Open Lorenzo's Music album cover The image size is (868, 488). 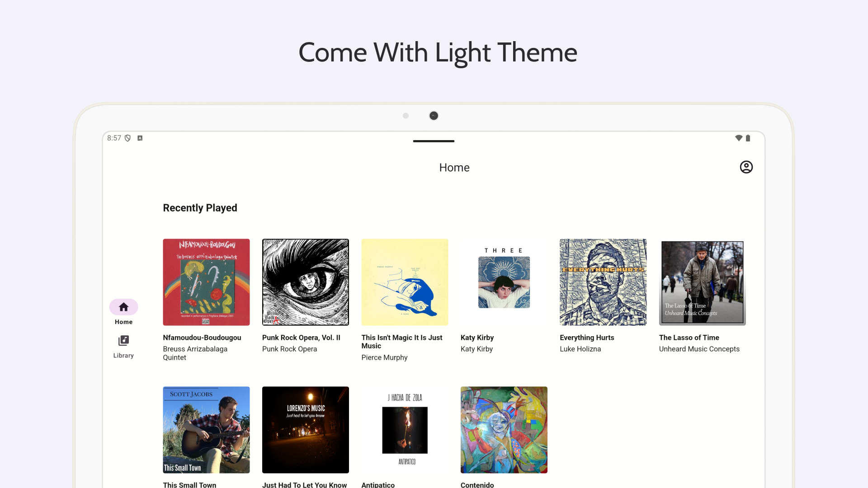[x=306, y=430]
